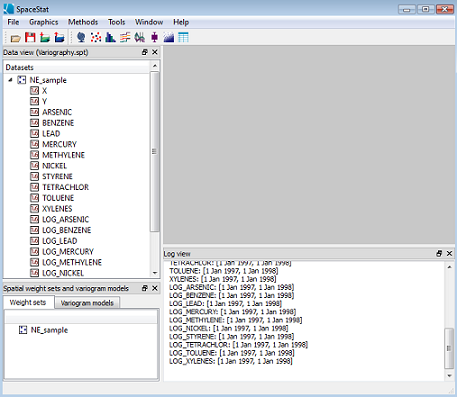This screenshot has height=397, width=457.
Task: Close the Log view panel
Action: pyautogui.click(x=449, y=253)
